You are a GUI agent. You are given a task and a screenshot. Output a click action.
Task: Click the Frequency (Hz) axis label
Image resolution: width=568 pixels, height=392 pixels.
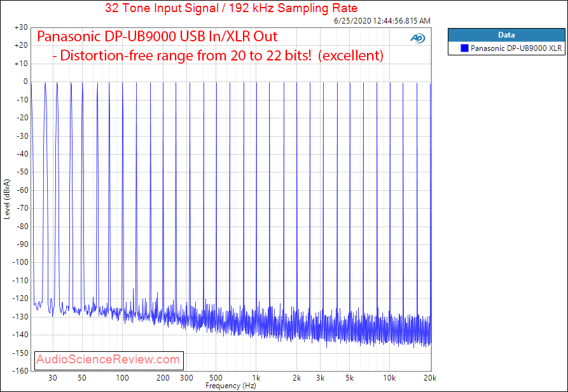pyautogui.click(x=231, y=386)
